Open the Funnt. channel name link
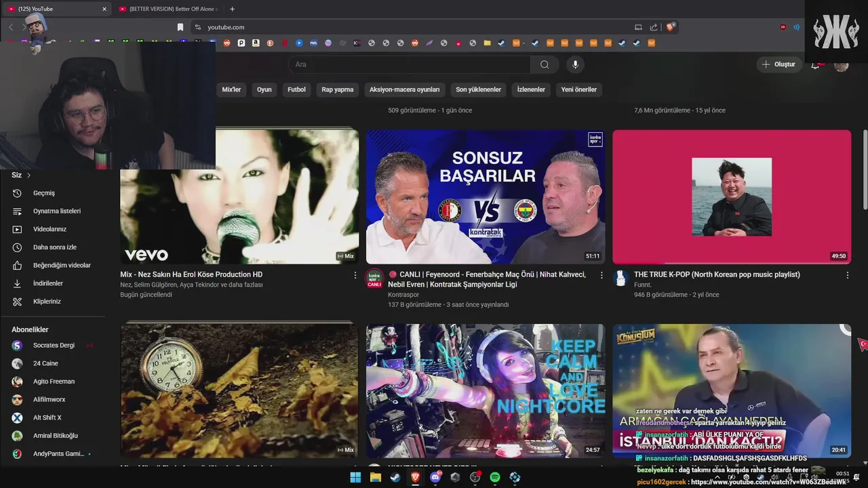 coord(643,285)
